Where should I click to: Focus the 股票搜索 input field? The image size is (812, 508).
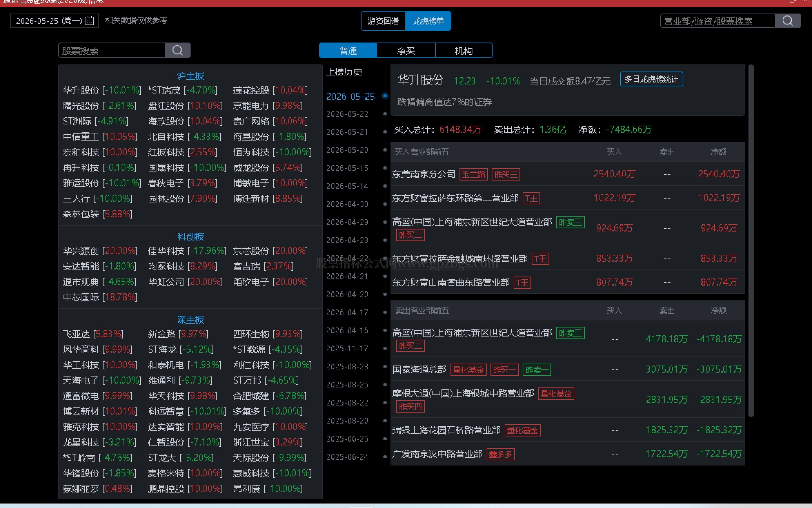(112, 50)
